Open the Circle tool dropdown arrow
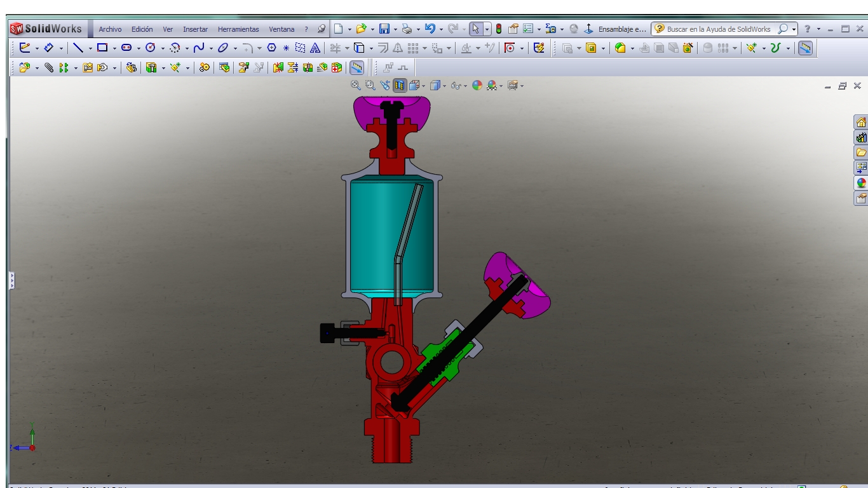 [x=163, y=48]
